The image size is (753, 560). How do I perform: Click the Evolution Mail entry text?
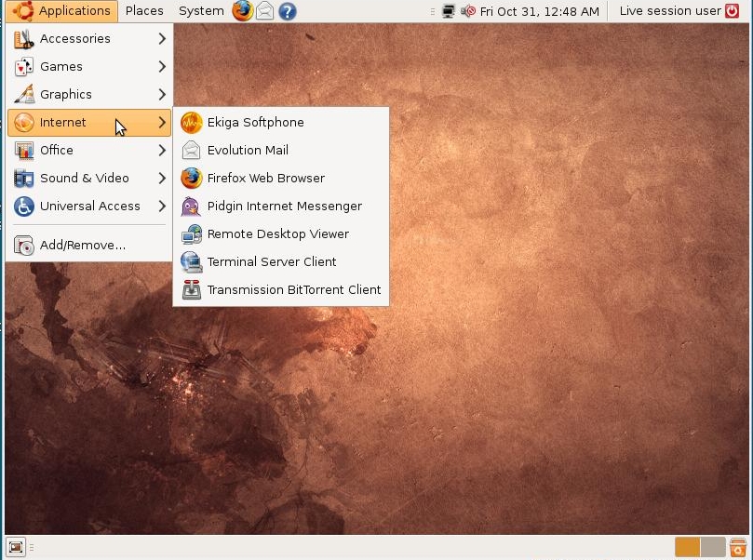coord(248,150)
